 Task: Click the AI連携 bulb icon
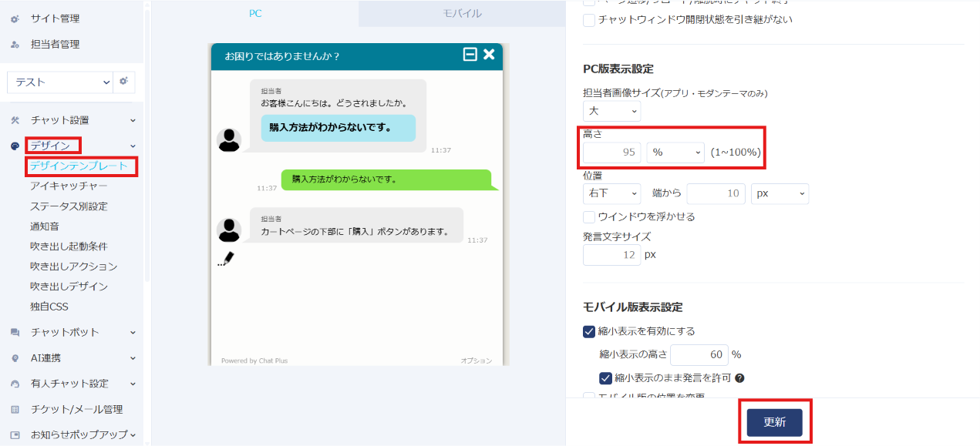click(15, 358)
